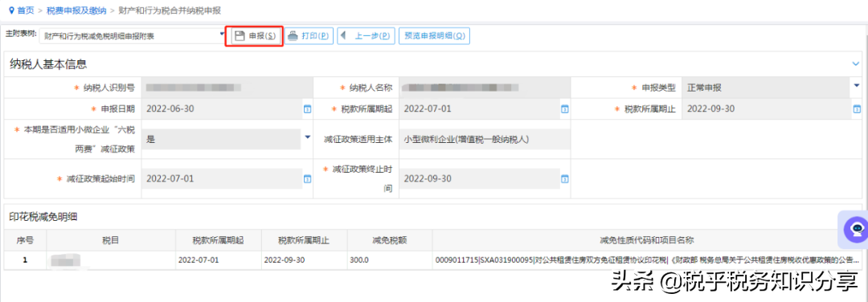Viewport: 868px width, 302px height.
Task: Click the 纳税人识别号 field
Action: coord(227,88)
